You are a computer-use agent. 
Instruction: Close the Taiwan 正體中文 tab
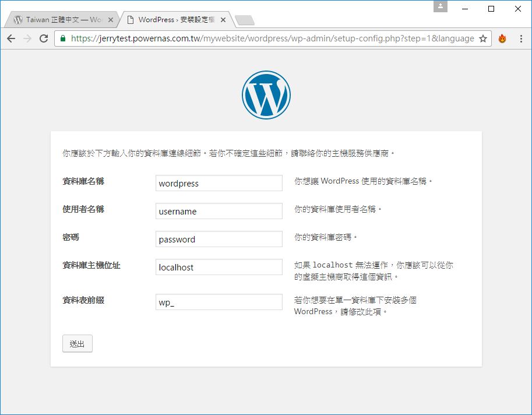pyautogui.click(x=110, y=20)
